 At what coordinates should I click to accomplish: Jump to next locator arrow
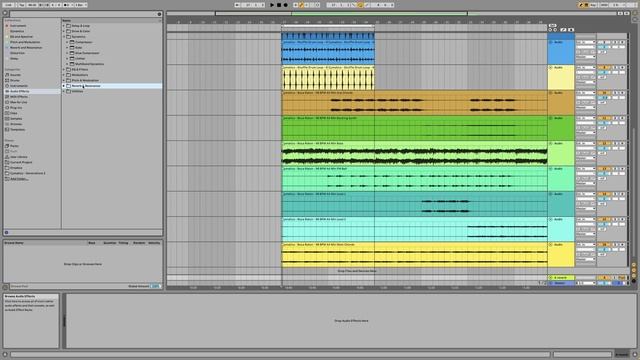(x=555, y=30)
